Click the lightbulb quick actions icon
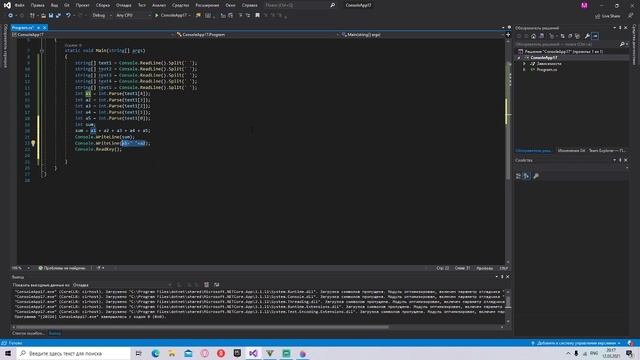This screenshot has width=640, height=360. [33, 143]
